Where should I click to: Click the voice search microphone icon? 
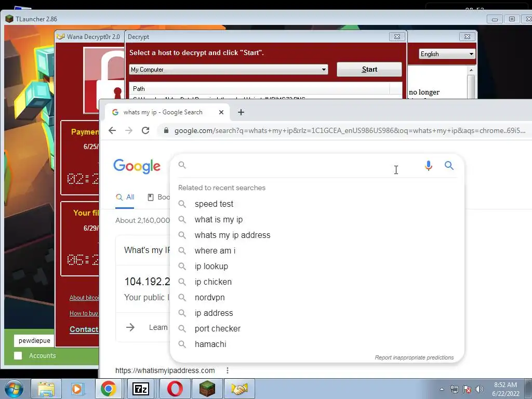click(x=429, y=166)
